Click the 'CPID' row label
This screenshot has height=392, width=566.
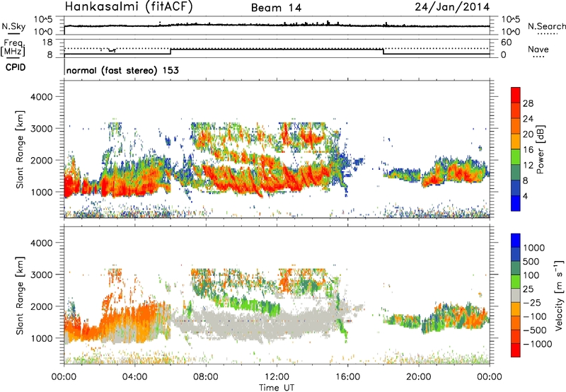tap(16, 67)
